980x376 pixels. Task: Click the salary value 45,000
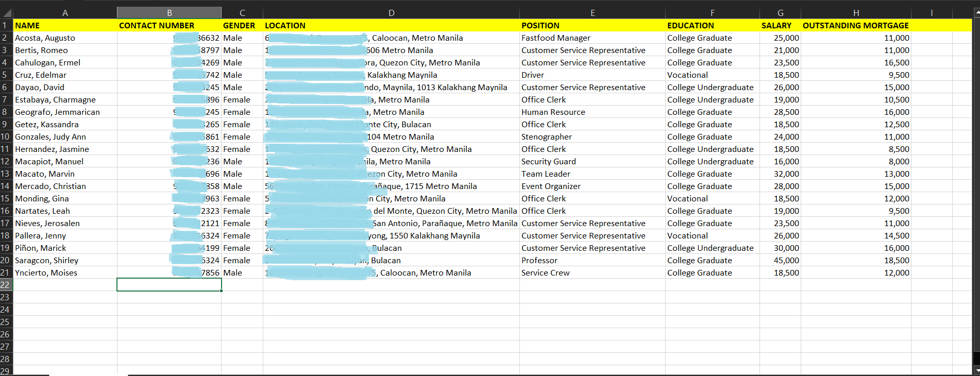click(780, 260)
